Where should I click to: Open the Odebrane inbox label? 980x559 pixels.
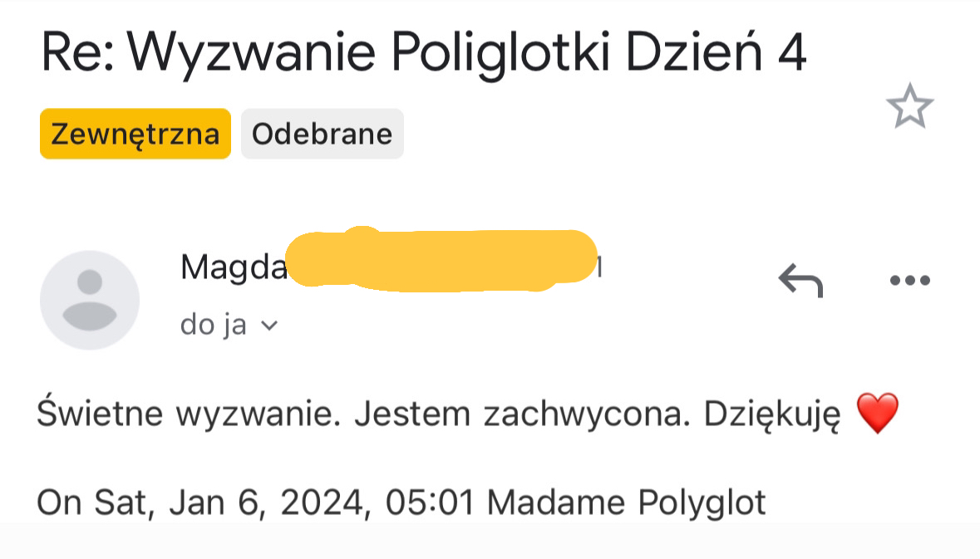322,134
